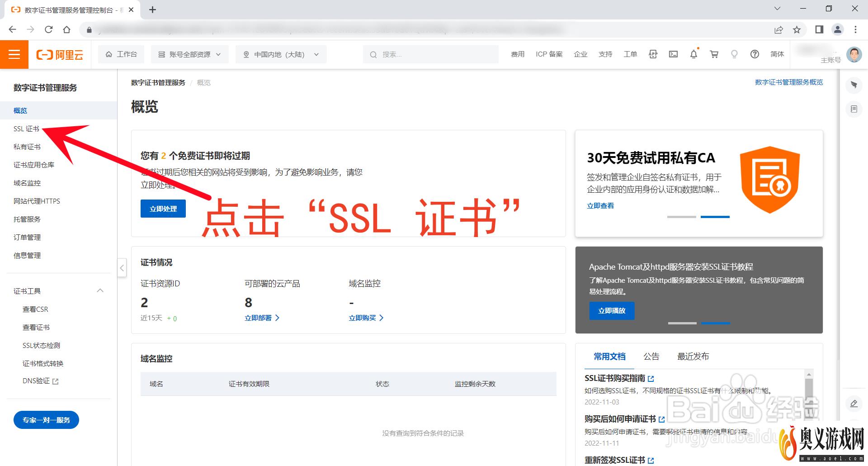The image size is (868, 466).
Task: Click the Aliyun logo
Action: coord(60,55)
